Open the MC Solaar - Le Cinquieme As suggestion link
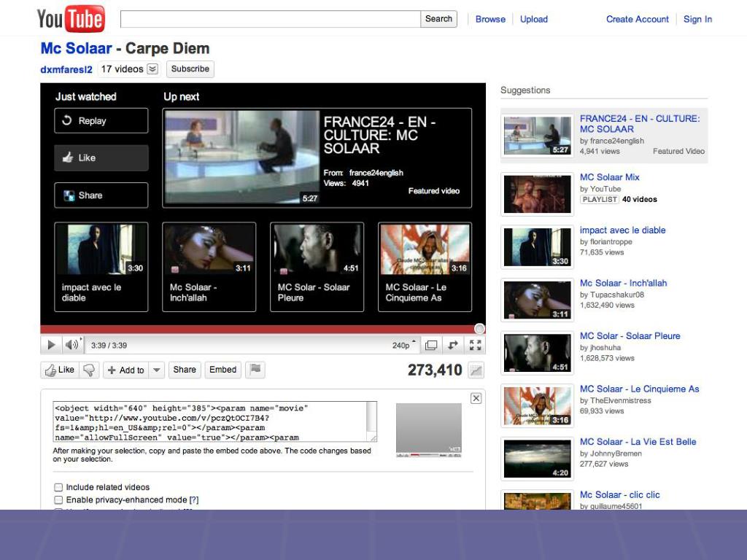This screenshot has width=747, height=560. 639,389
